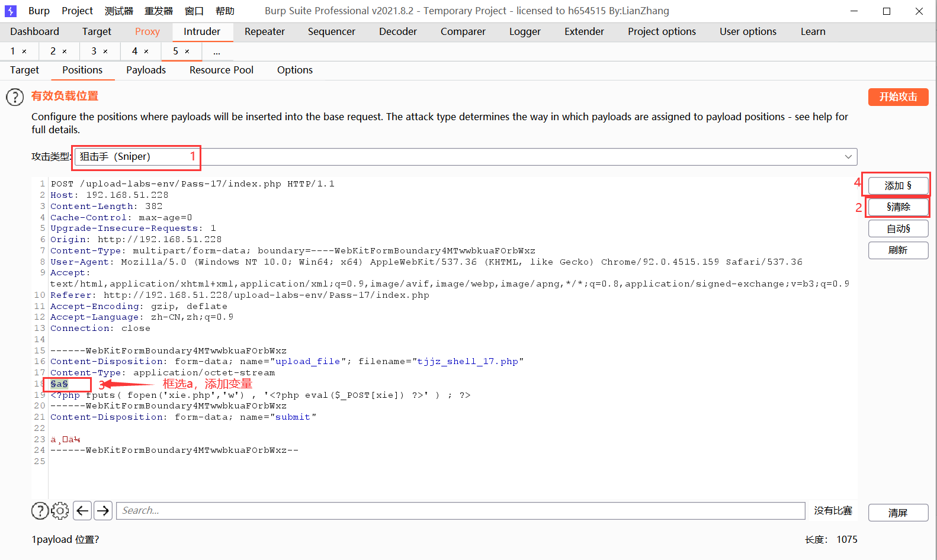Click the Referer header line

(x=240, y=295)
